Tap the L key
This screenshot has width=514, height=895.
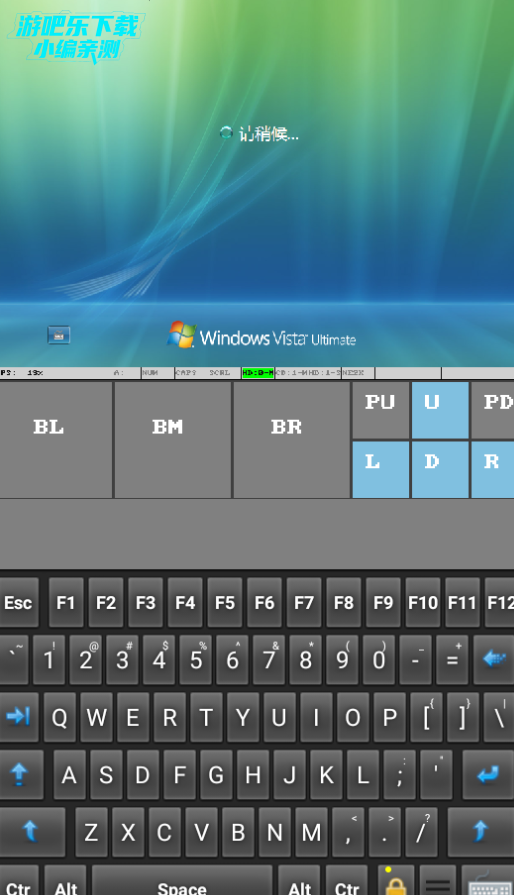point(363,775)
